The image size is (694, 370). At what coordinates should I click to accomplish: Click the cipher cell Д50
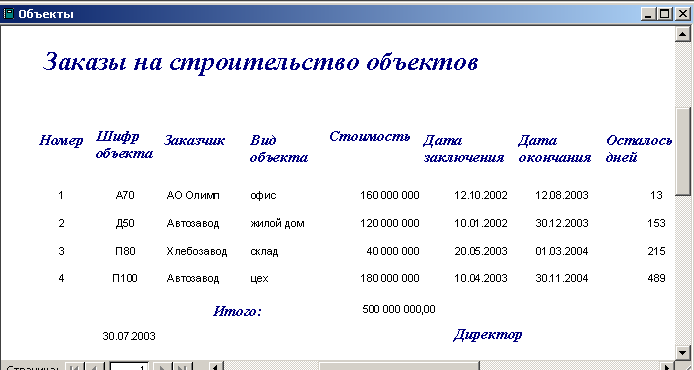[125, 223]
